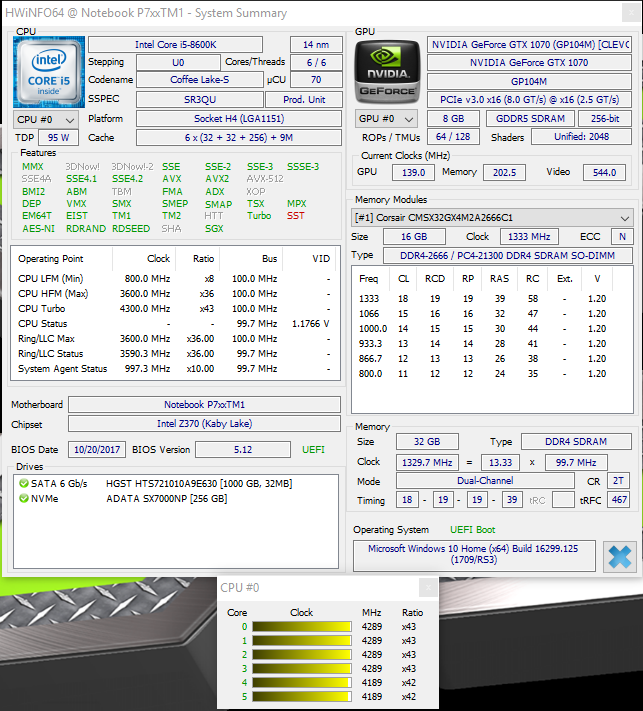The width and height of the screenshot is (643, 711).
Task: Click the AVX2 feature flag
Action: point(217,179)
